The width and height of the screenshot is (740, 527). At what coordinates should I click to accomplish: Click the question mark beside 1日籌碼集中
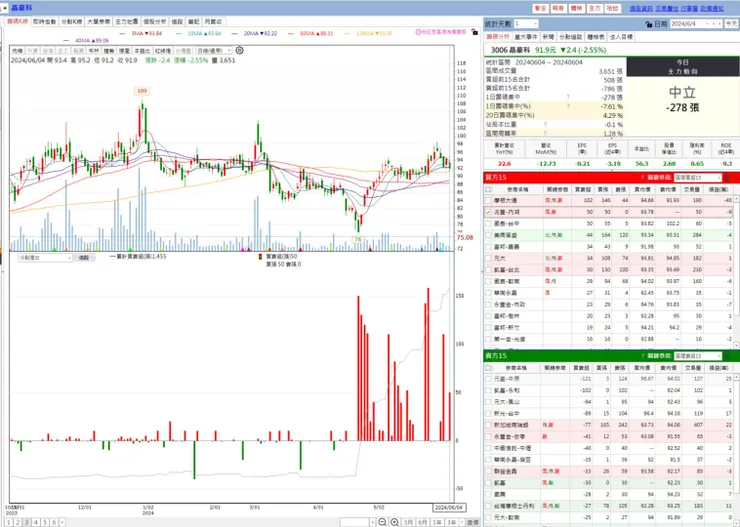coord(568,97)
